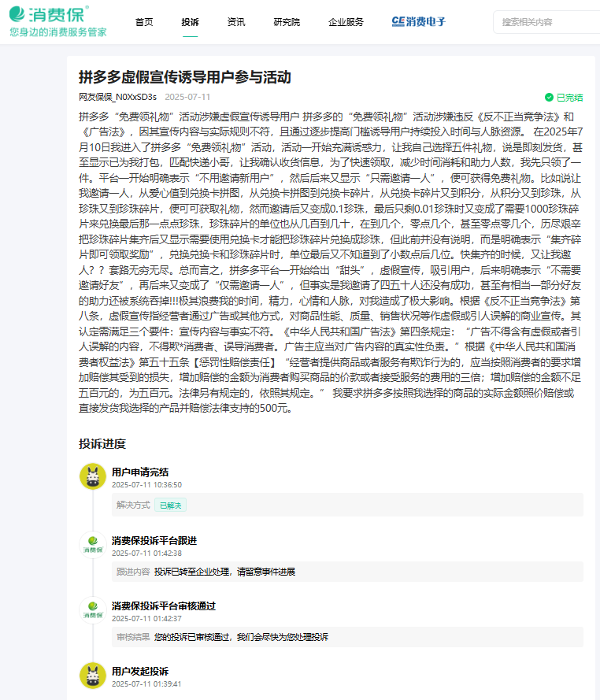The image size is (600, 700).
Task: Click timestamp 2025-07-11 01:42:38
Action: click(147, 553)
